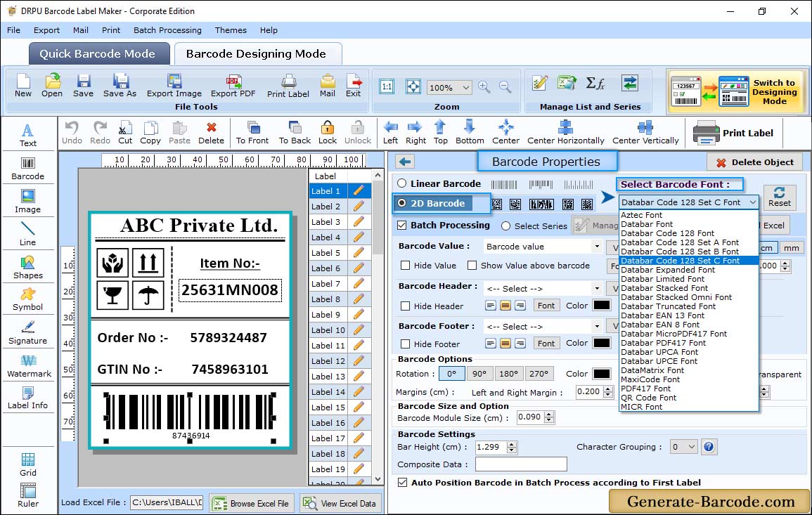Viewport: 812px width, 515px height.
Task: Click Browse Excel File button
Action: pyautogui.click(x=252, y=503)
